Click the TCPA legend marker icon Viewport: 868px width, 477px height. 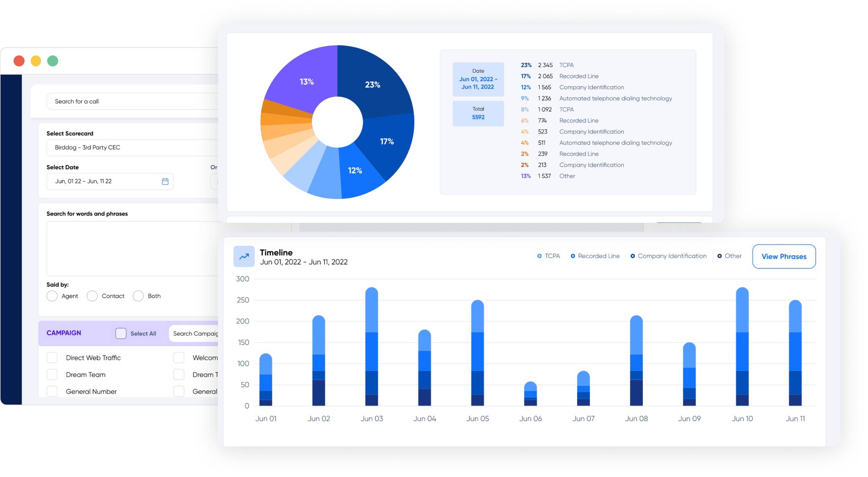click(x=539, y=256)
